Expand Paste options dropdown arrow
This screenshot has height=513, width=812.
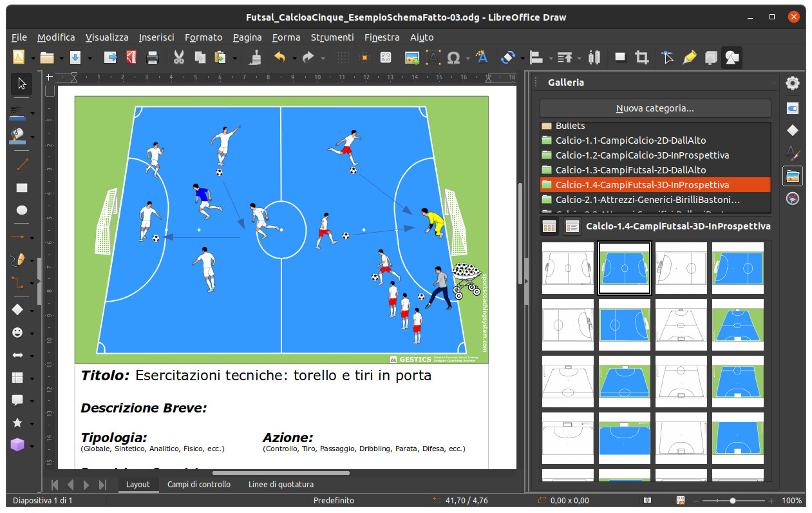pyautogui.click(x=234, y=58)
